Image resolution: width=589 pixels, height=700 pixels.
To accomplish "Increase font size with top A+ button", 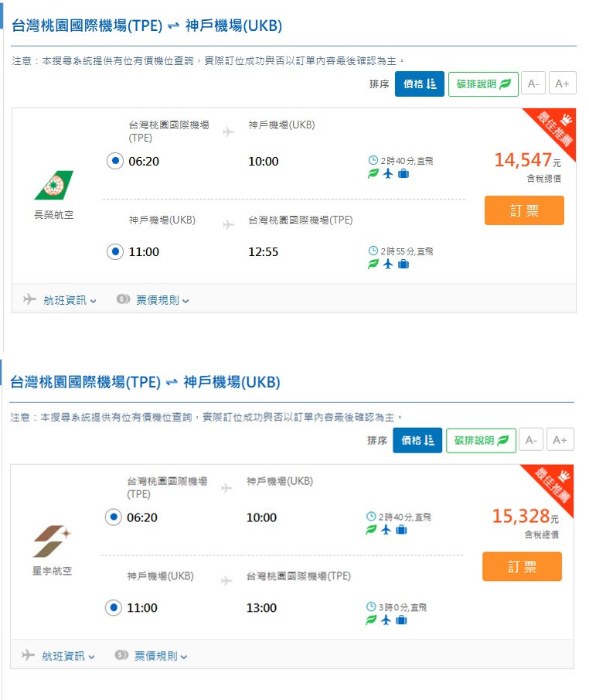I will [561, 84].
